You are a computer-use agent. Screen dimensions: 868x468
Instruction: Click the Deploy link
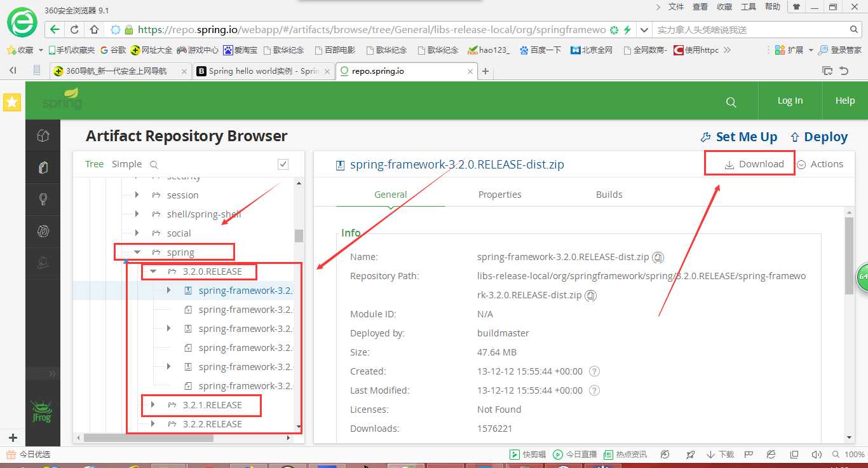pos(819,137)
